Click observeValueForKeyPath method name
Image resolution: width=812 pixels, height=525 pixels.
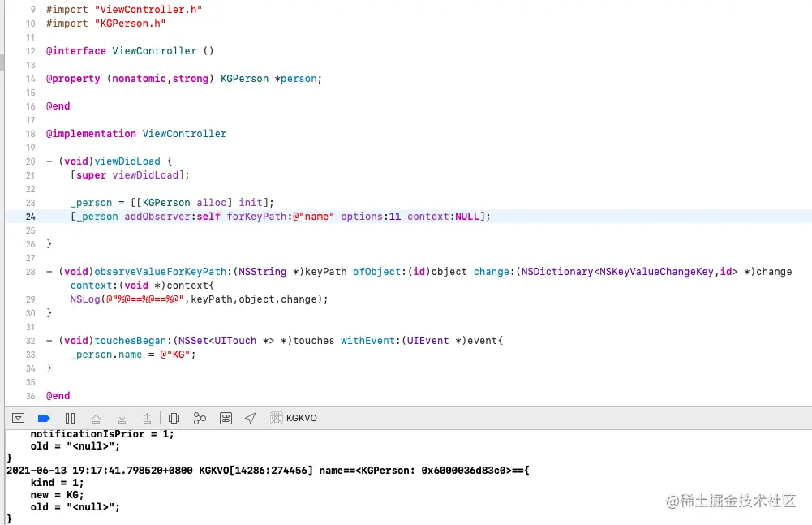(x=161, y=272)
